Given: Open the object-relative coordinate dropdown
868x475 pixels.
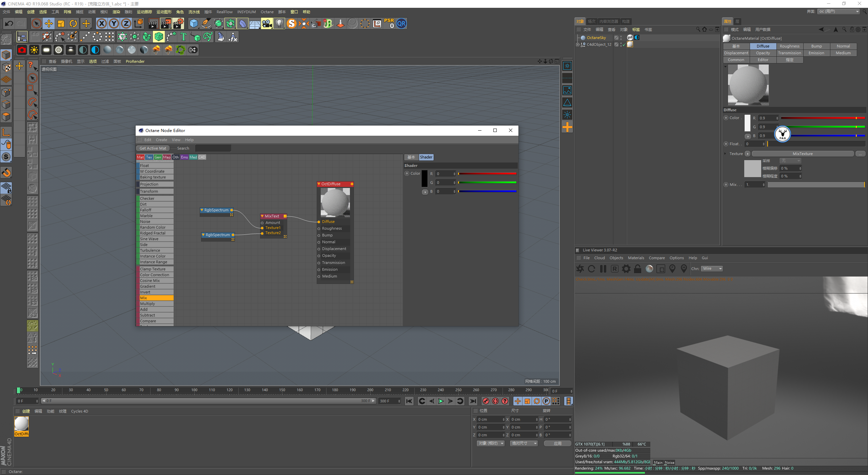Looking at the screenshot, I should coord(491,443).
